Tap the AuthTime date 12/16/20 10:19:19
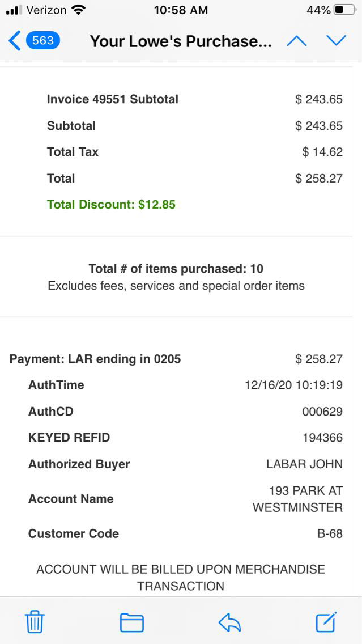 coord(293,385)
